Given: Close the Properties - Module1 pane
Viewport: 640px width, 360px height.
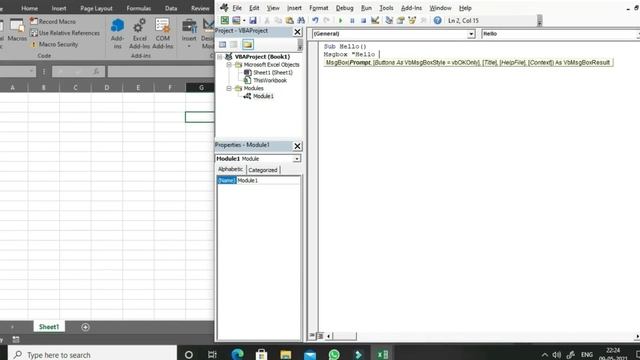Looking at the screenshot, I should (297, 146).
